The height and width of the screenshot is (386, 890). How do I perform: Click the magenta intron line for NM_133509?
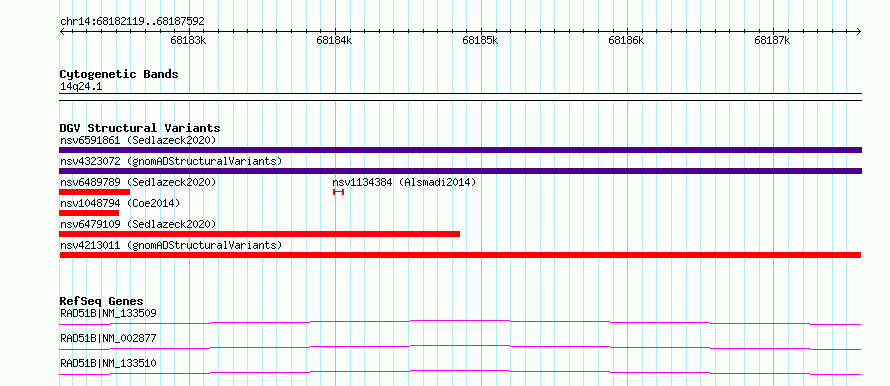coord(460,322)
